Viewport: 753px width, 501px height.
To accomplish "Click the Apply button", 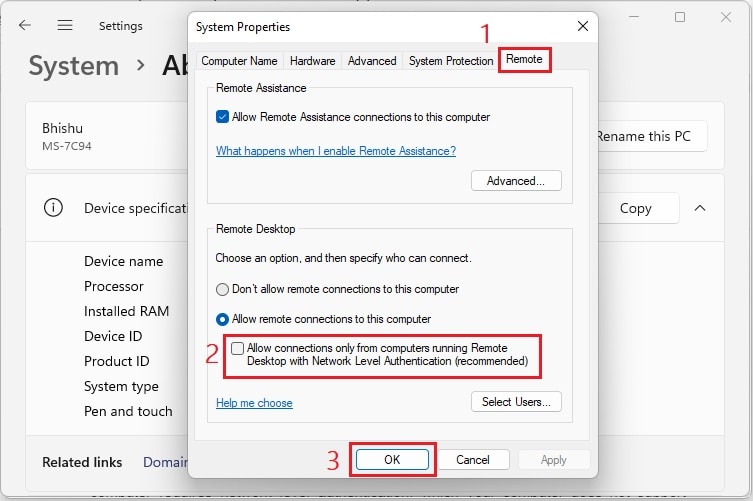I will pyautogui.click(x=554, y=460).
